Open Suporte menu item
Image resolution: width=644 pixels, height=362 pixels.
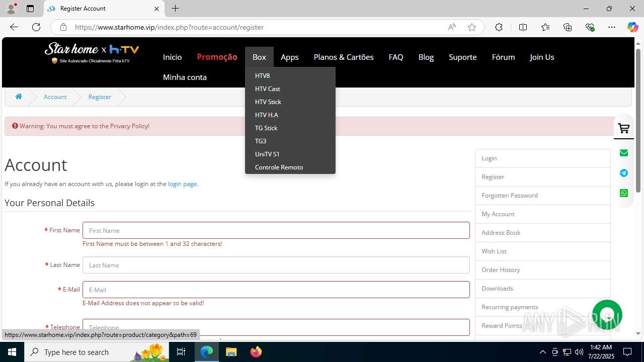click(463, 57)
